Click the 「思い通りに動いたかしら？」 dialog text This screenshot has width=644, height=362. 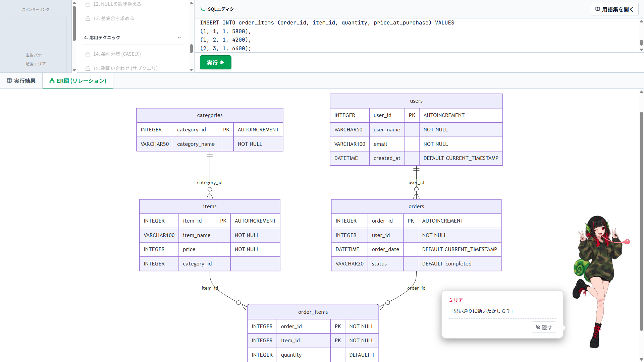481,311
